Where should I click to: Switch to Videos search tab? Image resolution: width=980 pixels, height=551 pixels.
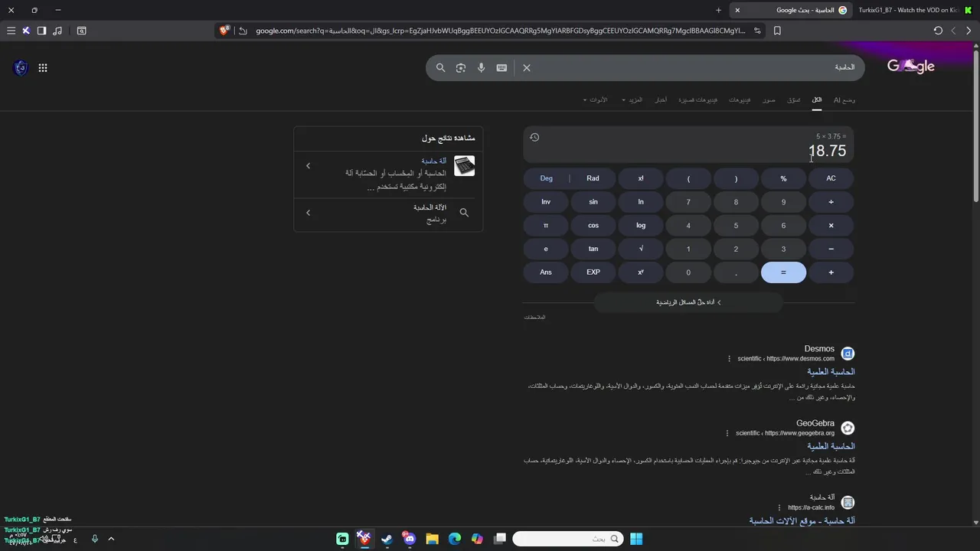[740, 100]
